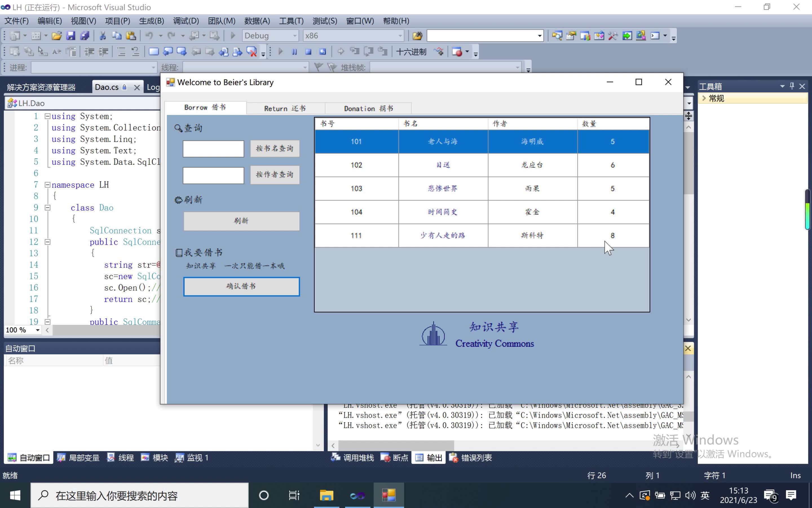This screenshot has width=812, height=508.
Task: Click the Copy toolbar icon
Action: coord(116,36)
